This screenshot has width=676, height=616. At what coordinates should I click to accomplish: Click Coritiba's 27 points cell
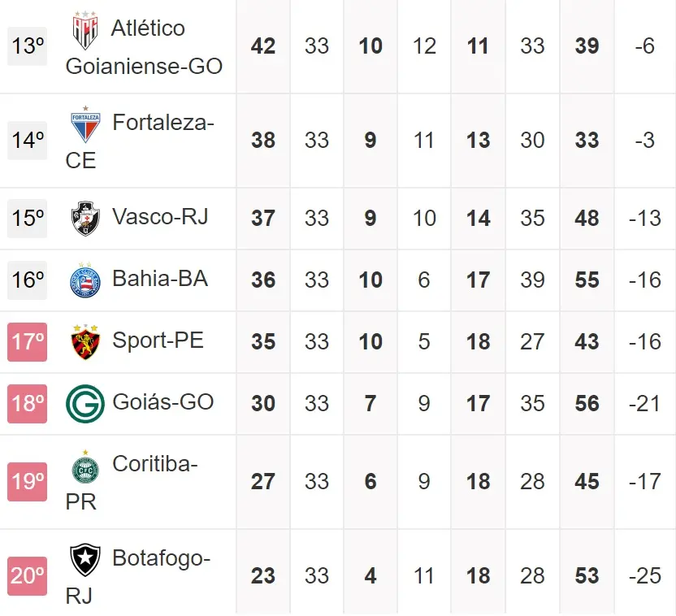263,481
